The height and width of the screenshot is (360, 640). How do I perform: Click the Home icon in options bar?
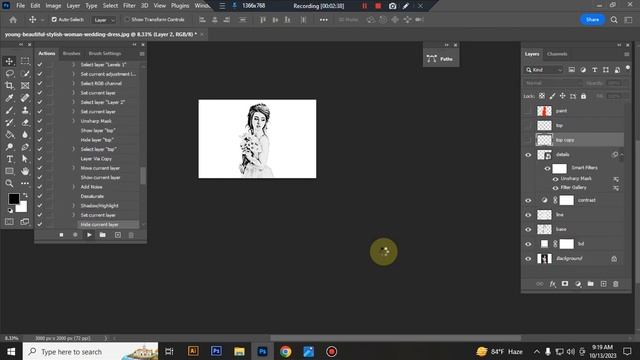[x=13, y=20]
